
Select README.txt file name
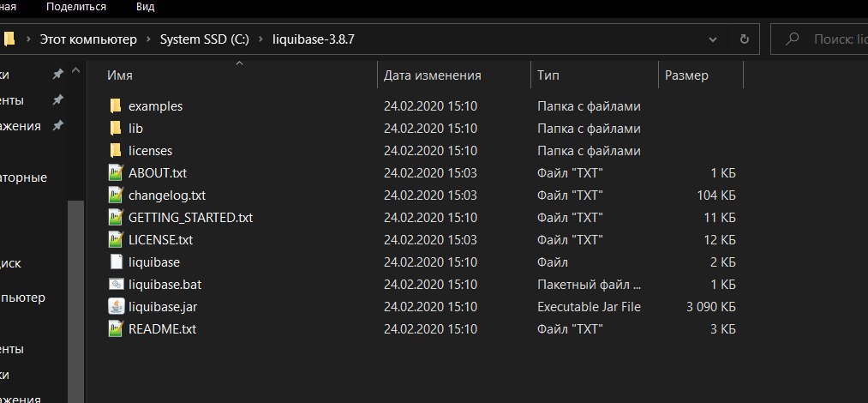coord(162,328)
